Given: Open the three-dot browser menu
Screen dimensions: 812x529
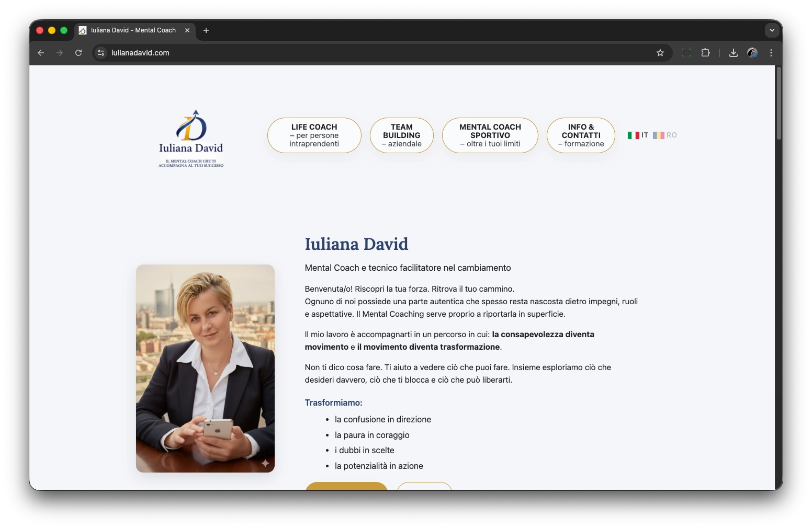Looking at the screenshot, I should pos(771,53).
